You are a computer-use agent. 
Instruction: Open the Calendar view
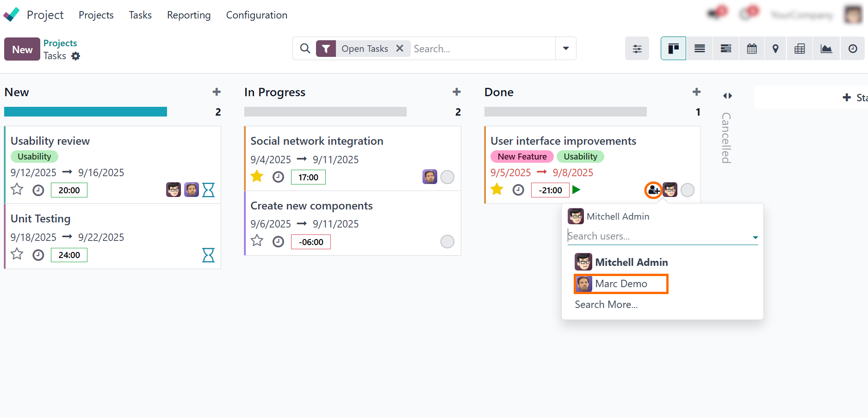pos(751,48)
